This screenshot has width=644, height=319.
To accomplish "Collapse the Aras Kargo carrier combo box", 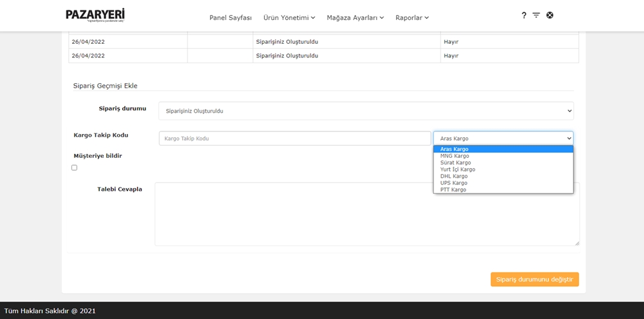I will pyautogui.click(x=503, y=139).
